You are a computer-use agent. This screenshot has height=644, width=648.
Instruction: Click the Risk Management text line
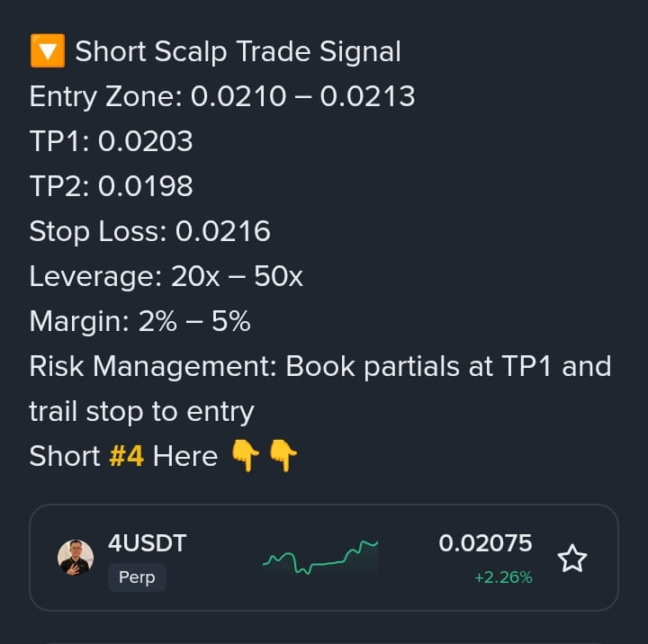[x=319, y=366]
